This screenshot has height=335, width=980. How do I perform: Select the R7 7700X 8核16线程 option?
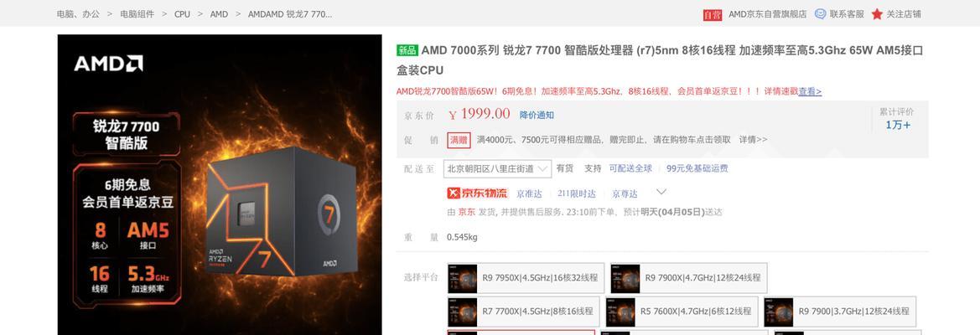523,312
